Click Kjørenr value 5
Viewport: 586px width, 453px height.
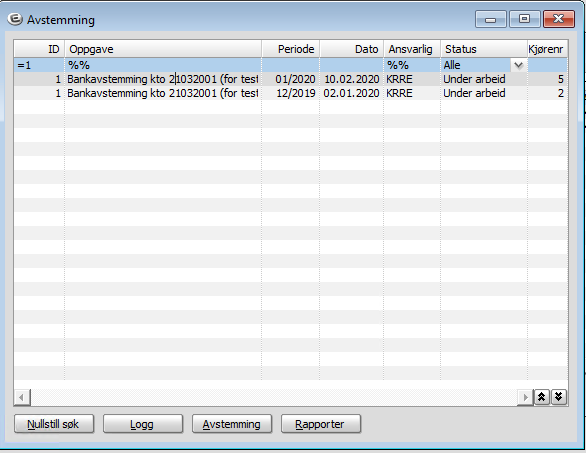tap(561, 79)
